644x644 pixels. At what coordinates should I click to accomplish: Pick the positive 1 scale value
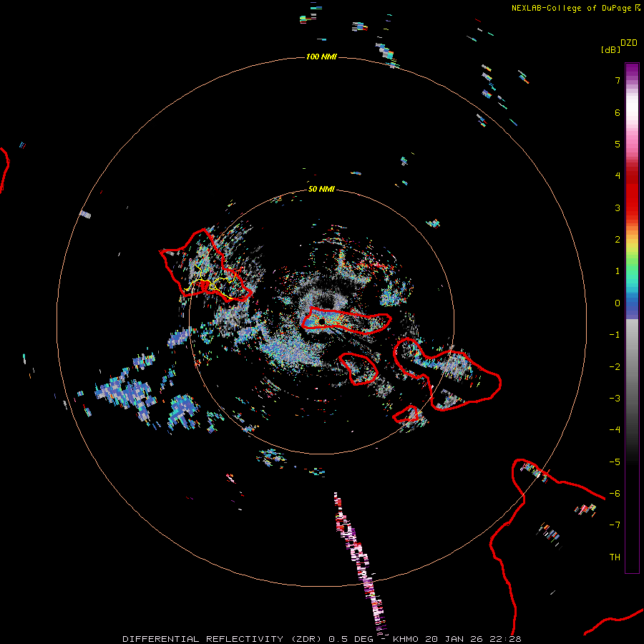click(x=618, y=271)
